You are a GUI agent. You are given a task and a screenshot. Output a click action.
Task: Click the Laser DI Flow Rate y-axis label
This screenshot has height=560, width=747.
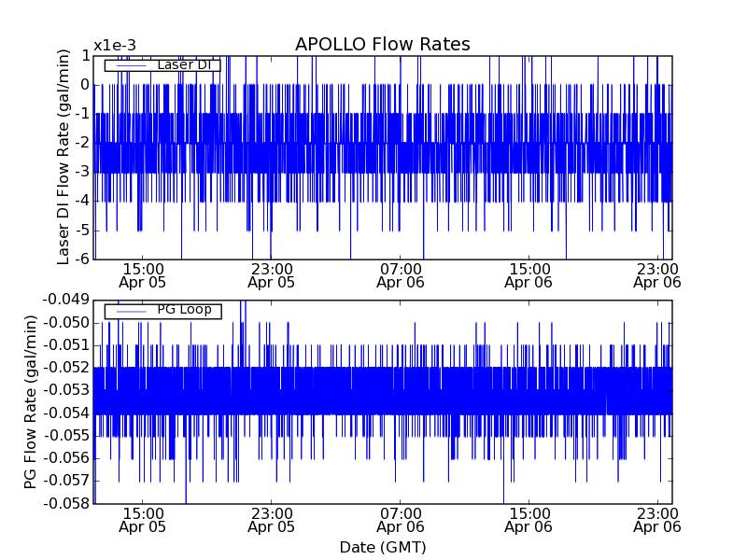click(63, 156)
